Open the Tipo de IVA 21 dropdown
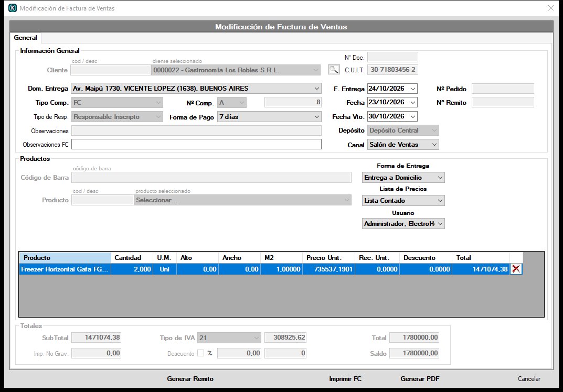This screenshot has height=392, width=563. [256, 337]
